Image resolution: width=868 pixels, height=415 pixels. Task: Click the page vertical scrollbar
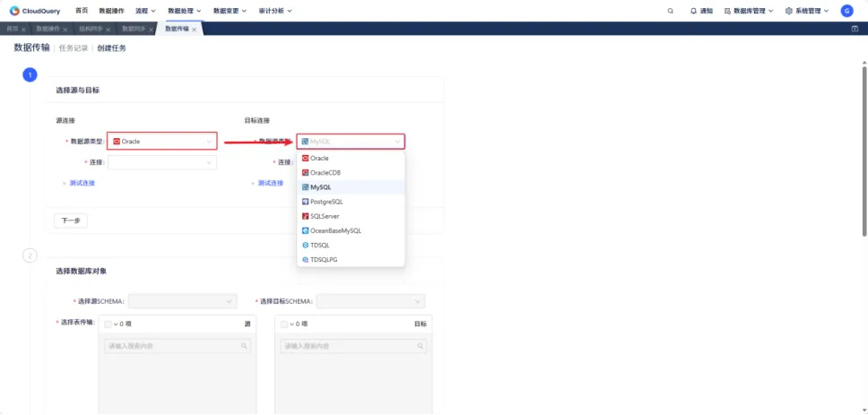(864, 150)
